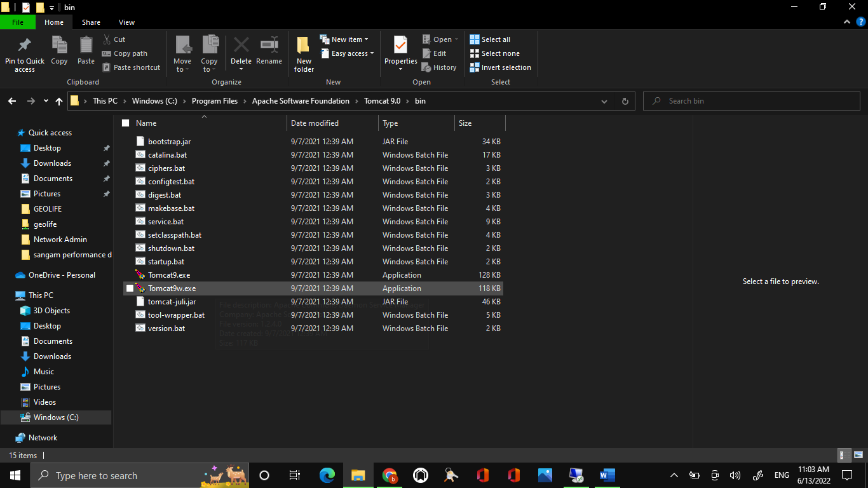Switch to the Share ribbon tab
Screen dimensions: 868x488
(91, 22)
